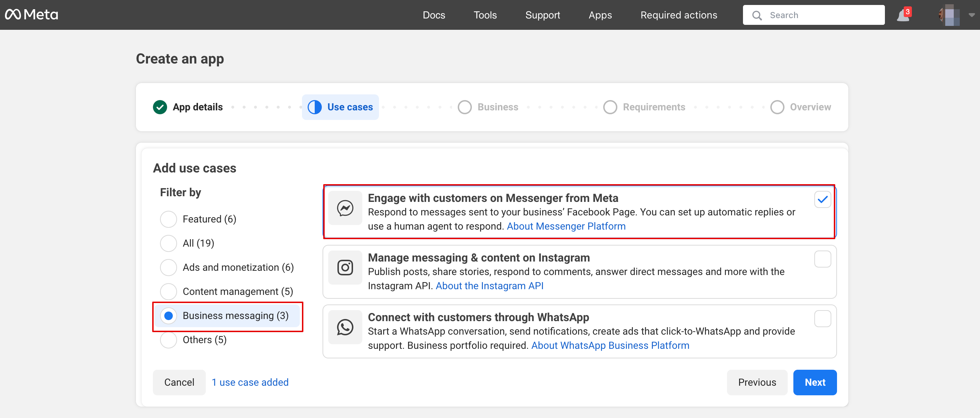Open About WhatsApp Business Platform link
This screenshot has width=980, height=418.
coord(610,345)
